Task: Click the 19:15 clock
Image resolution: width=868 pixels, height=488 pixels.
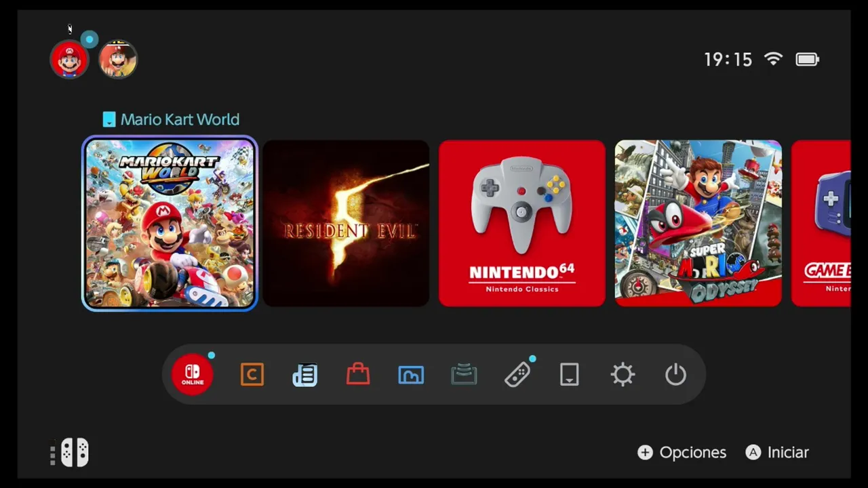Action: (x=728, y=60)
